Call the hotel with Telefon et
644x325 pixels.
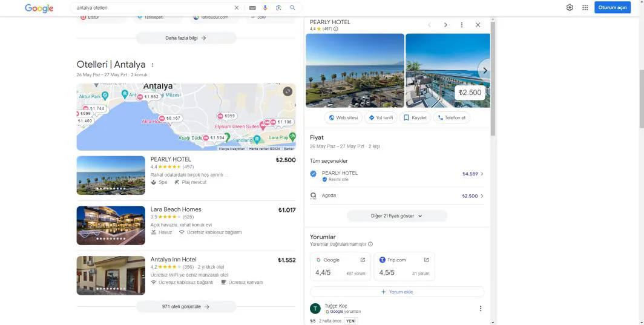(452, 117)
